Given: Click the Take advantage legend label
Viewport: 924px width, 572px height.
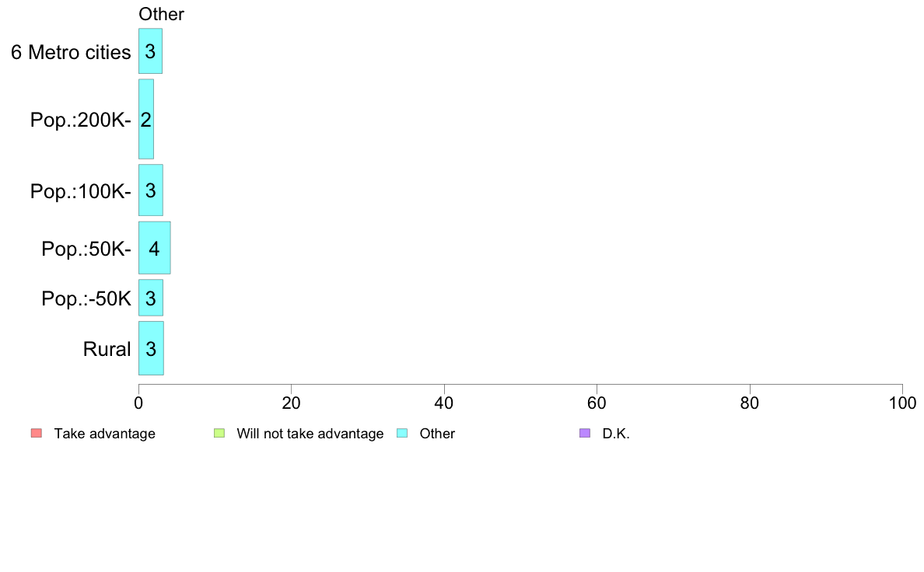Looking at the screenshot, I should [x=104, y=434].
